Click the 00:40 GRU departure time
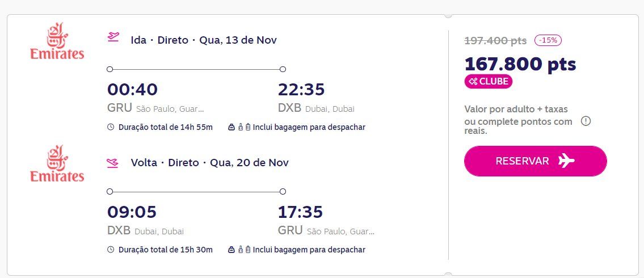This screenshot has height=278, width=644. (x=132, y=90)
